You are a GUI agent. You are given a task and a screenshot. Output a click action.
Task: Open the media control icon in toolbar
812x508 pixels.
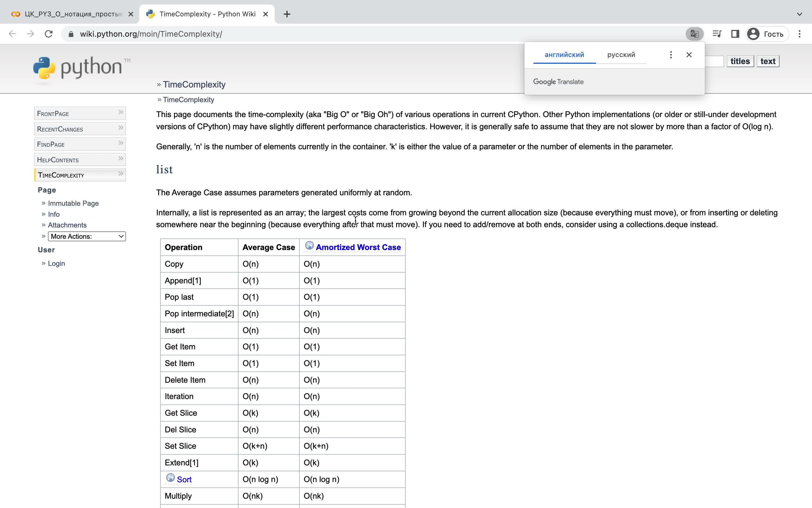(717, 34)
